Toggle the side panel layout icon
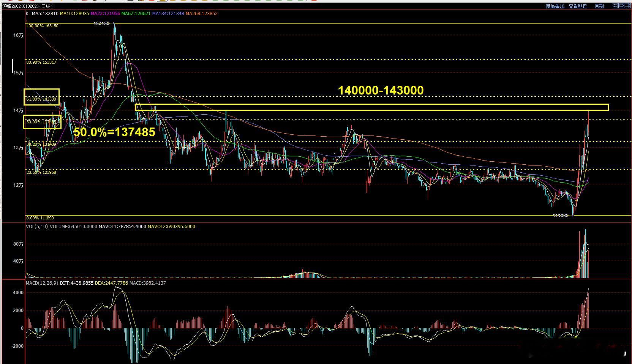This screenshot has height=364, width=632. (628, 6)
